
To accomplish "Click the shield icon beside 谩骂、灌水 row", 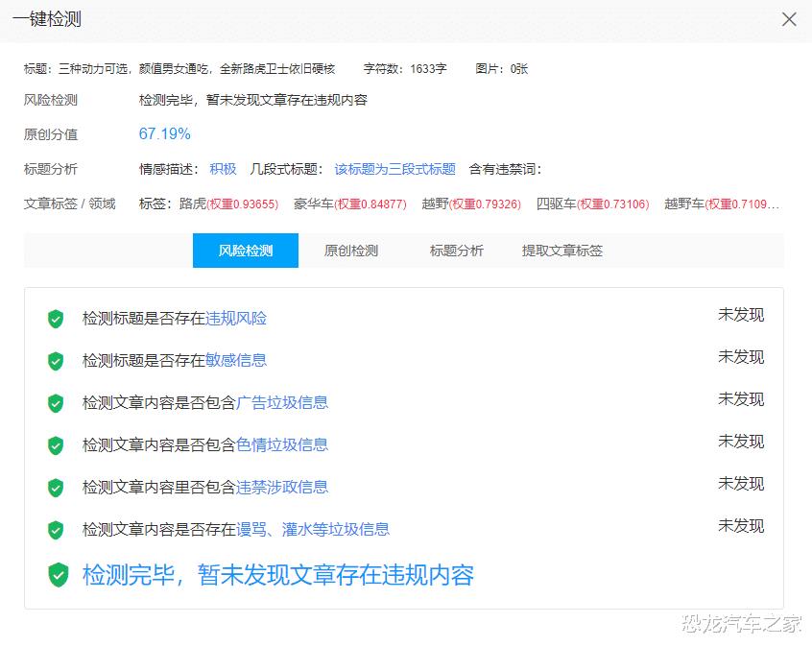I will click(x=56, y=530).
